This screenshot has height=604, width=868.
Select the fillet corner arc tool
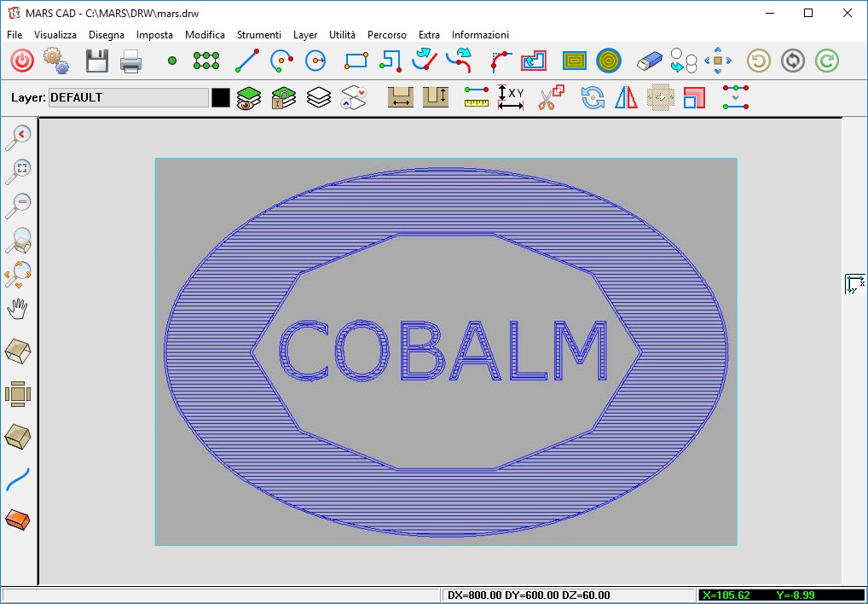coord(501,61)
